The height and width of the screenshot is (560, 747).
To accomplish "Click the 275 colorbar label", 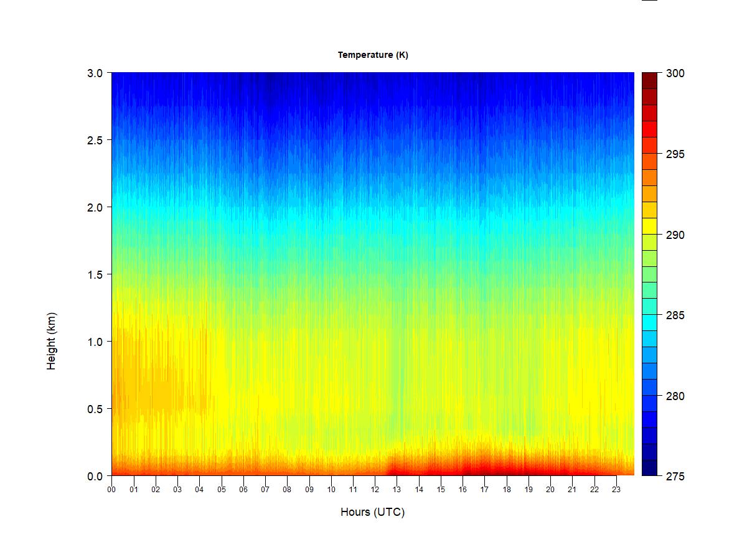I will 675,477.
